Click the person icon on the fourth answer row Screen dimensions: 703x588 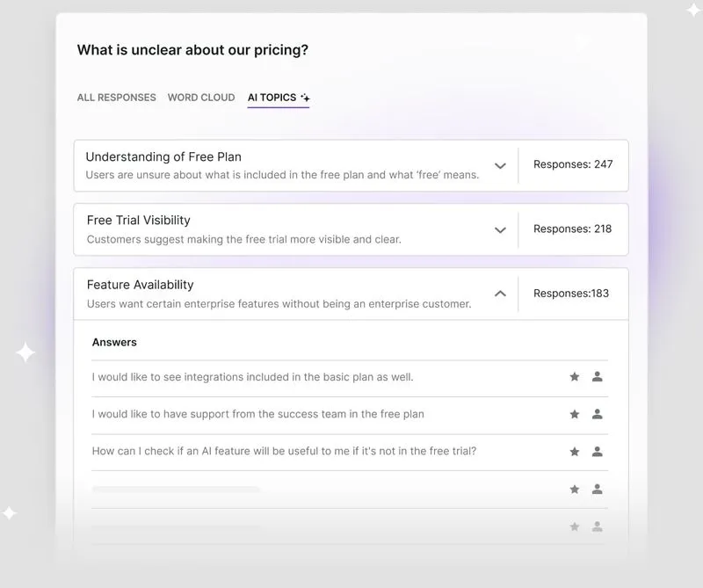tap(598, 489)
